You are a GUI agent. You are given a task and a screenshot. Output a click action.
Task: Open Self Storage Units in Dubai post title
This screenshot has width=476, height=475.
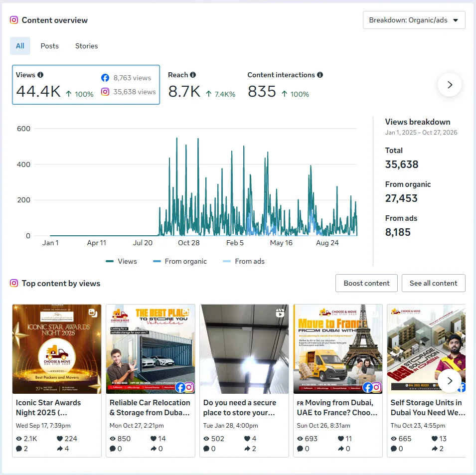[x=428, y=408]
